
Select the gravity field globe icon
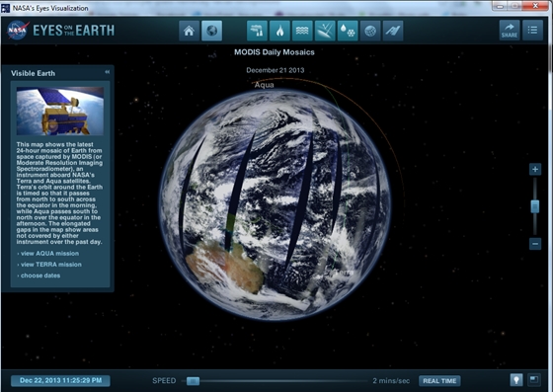pyautogui.click(x=370, y=31)
